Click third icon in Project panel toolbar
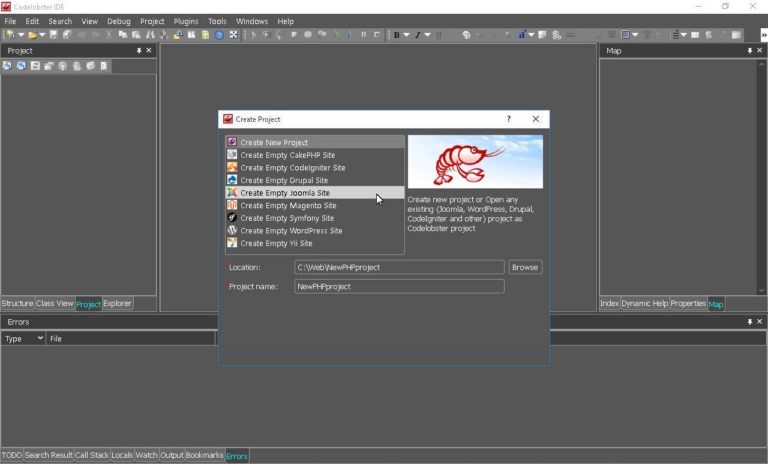Viewport: 768px width, 464px height. [x=35, y=66]
